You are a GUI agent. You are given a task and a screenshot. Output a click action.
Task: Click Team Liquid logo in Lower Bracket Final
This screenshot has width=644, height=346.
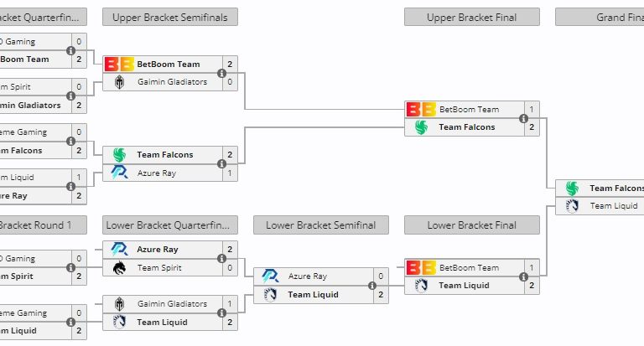tap(421, 286)
